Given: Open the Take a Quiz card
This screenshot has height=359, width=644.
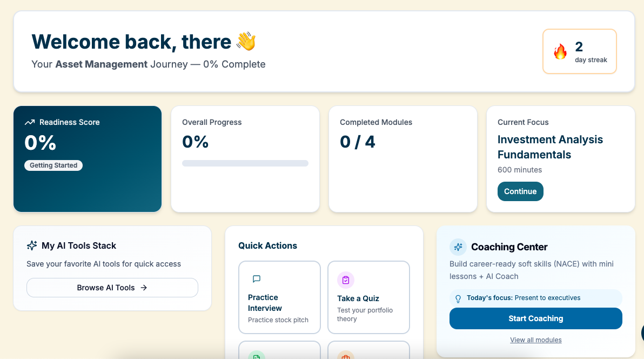Looking at the screenshot, I should point(368,297).
